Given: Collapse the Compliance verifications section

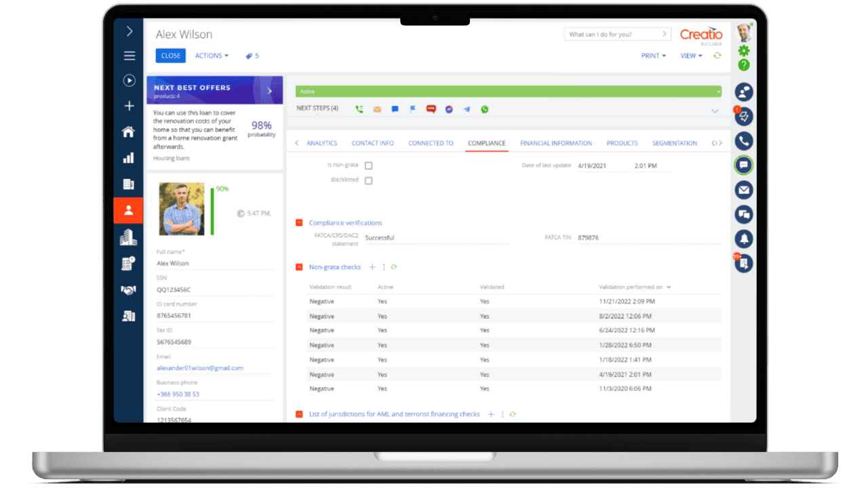Looking at the screenshot, I should pos(299,223).
